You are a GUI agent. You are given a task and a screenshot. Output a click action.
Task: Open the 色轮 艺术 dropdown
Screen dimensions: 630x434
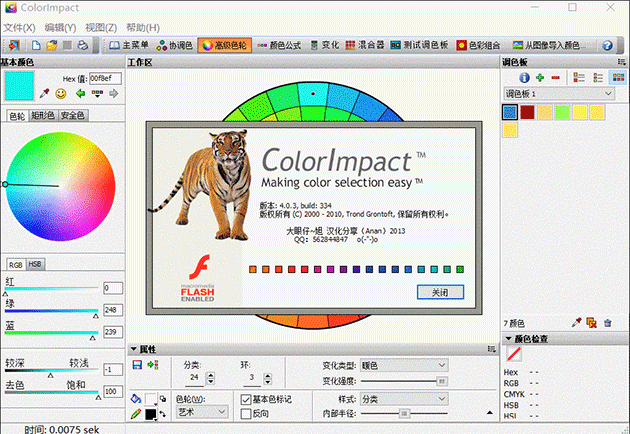(x=202, y=412)
